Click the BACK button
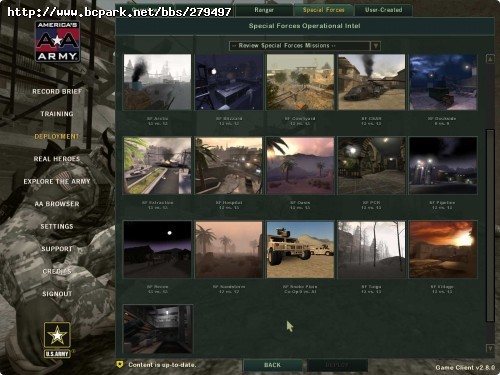The height and width of the screenshot is (375, 500). click(x=273, y=365)
